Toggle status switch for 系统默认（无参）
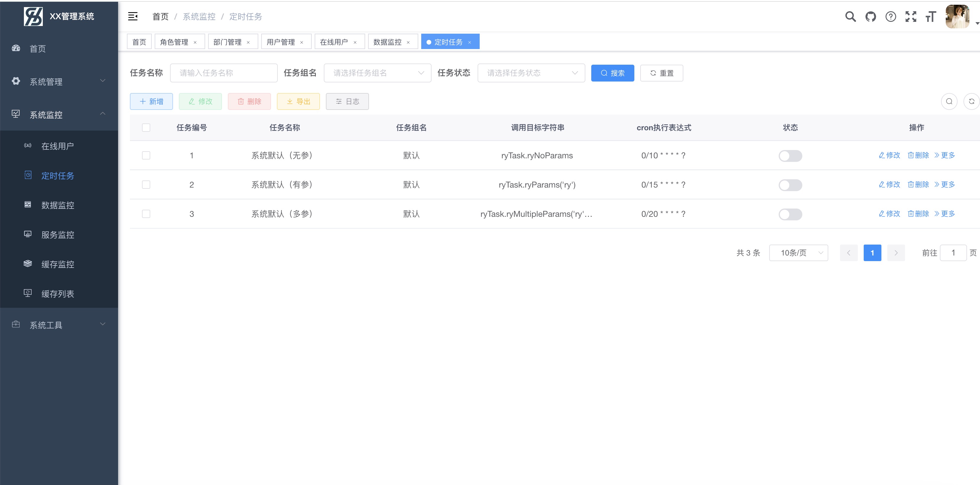Image resolution: width=980 pixels, height=485 pixels. pyautogui.click(x=790, y=156)
